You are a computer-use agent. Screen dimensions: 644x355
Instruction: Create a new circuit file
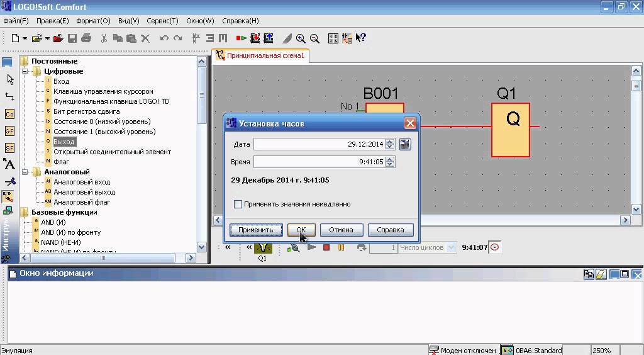point(15,38)
